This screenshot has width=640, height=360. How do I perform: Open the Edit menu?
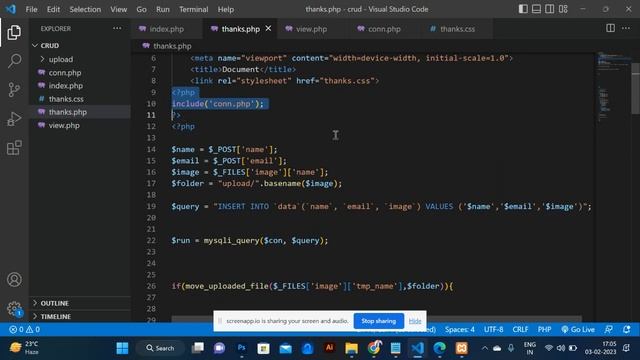[x=53, y=9]
